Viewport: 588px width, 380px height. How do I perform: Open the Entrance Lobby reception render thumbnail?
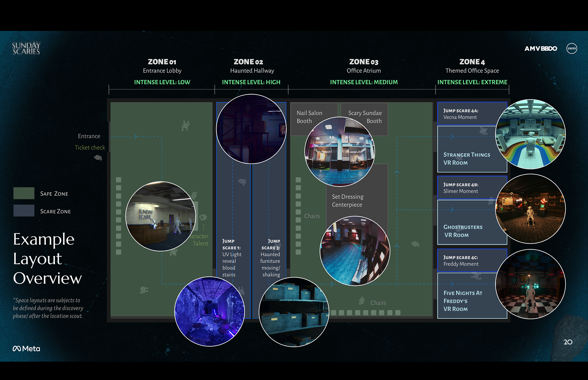[160, 216]
